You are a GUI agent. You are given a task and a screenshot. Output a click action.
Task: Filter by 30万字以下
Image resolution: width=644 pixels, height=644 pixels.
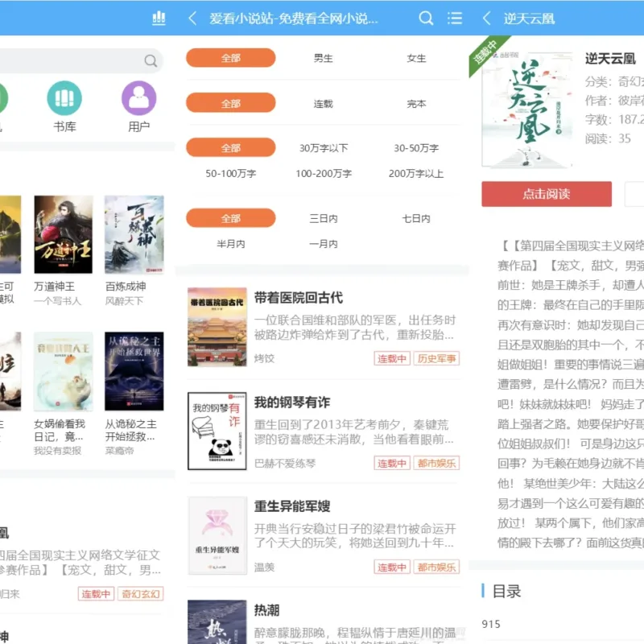[x=324, y=148]
